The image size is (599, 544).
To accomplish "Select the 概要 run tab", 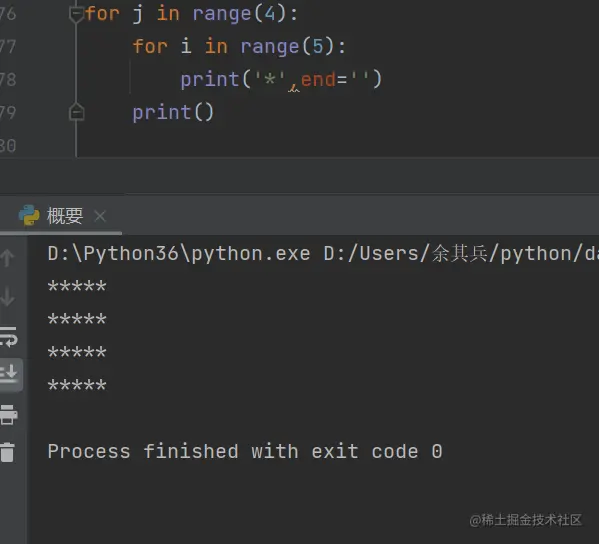I will pos(65,216).
